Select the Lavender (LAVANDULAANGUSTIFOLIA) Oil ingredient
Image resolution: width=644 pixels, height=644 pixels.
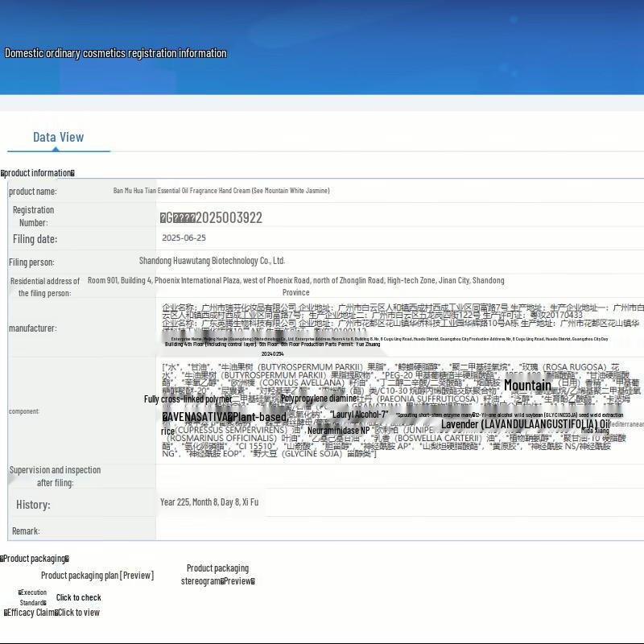tap(526, 424)
